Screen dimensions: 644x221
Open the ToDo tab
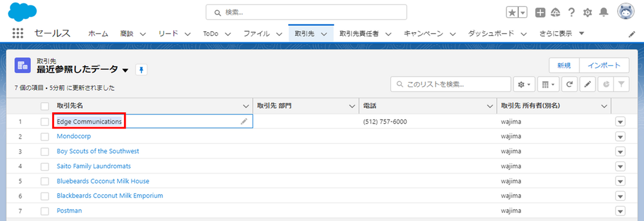point(211,33)
